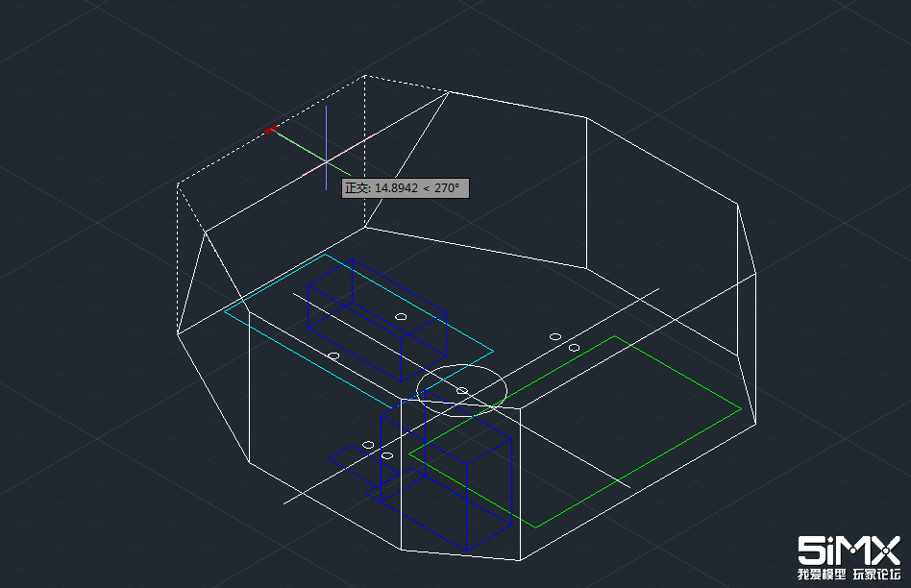Pick the small circle inside the large central circle
This screenshot has width=911, height=588.
click(462, 391)
